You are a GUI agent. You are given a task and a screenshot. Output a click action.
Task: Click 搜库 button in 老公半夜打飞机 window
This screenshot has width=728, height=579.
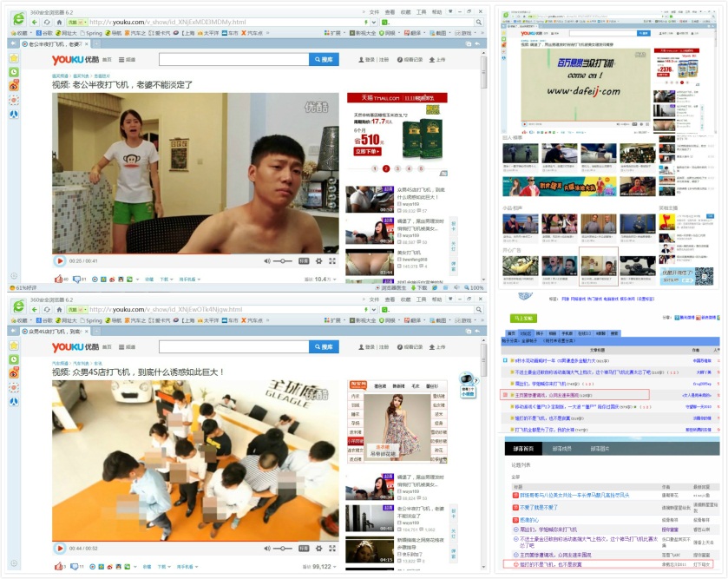324,59
